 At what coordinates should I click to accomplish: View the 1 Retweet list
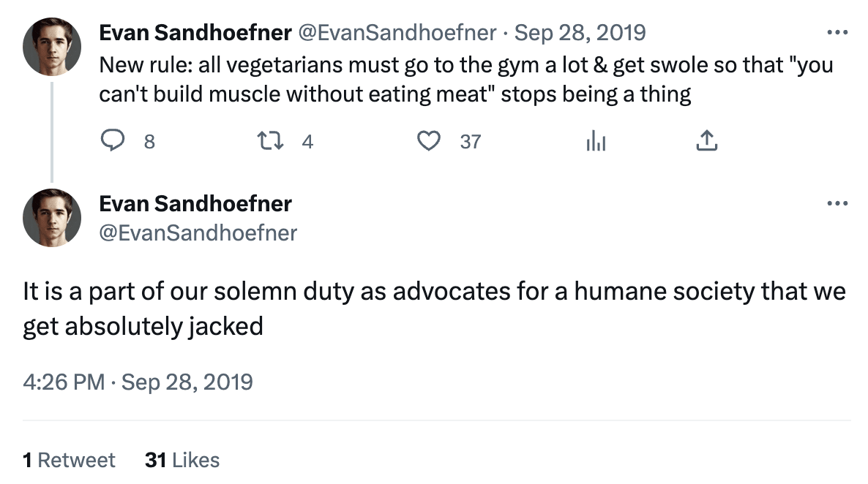point(70,460)
